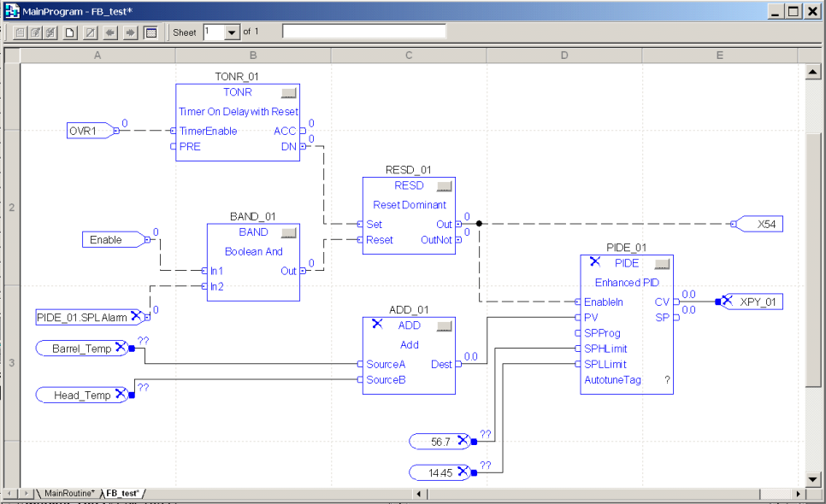Screen dimensions: 826x504
Task: Click the tab scroll right arrow
Action: pos(26,494)
